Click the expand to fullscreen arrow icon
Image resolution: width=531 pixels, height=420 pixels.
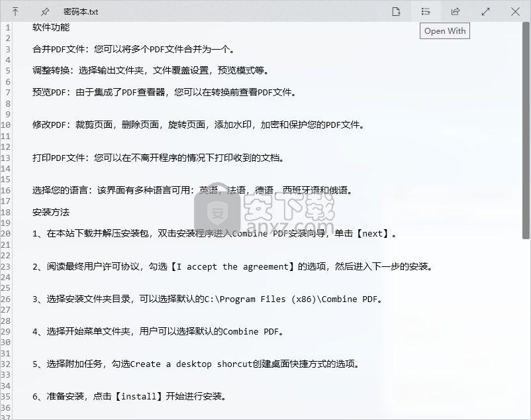click(x=485, y=11)
